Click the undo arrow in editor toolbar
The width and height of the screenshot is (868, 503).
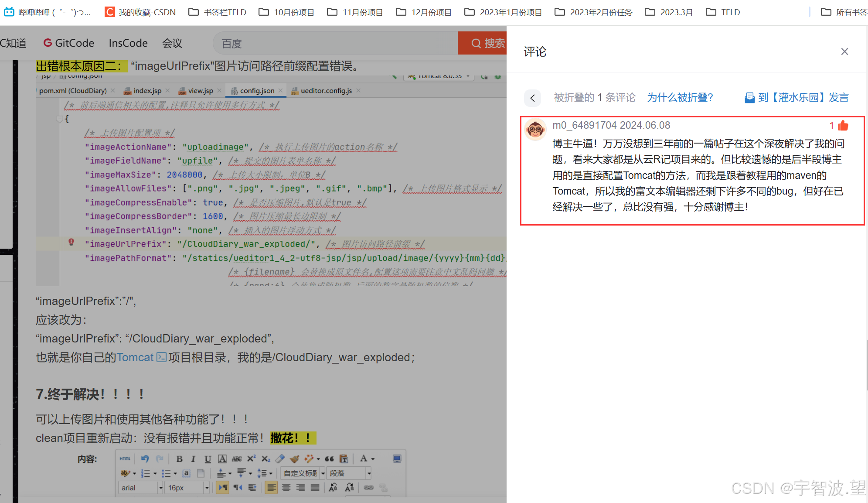pos(145,459)
